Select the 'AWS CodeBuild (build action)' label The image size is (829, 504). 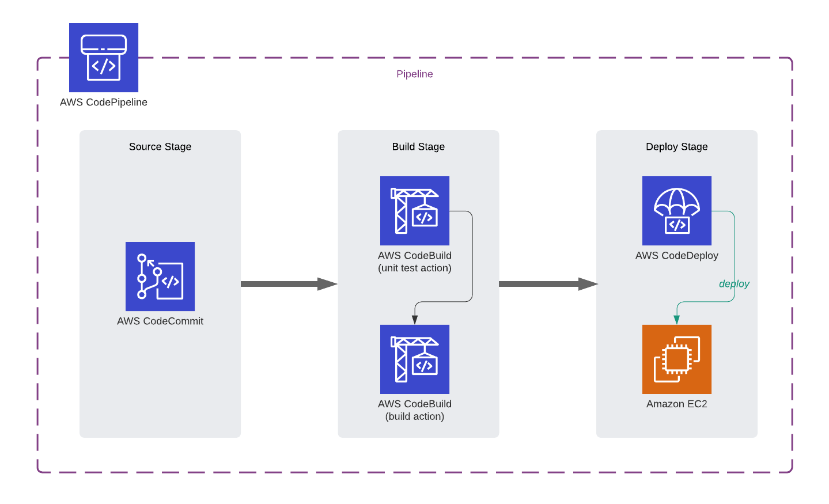pos(415,410)
